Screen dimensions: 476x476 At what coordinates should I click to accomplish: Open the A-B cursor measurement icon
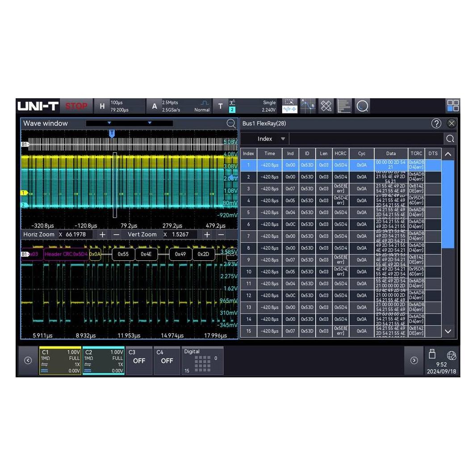[x=308, y=106]
